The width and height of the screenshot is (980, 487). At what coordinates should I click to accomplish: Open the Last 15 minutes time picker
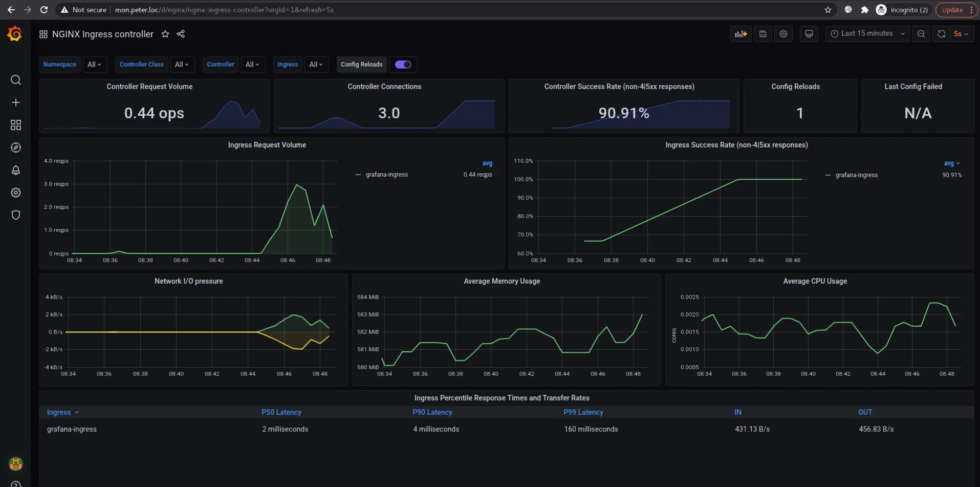(x=867, y=34)
